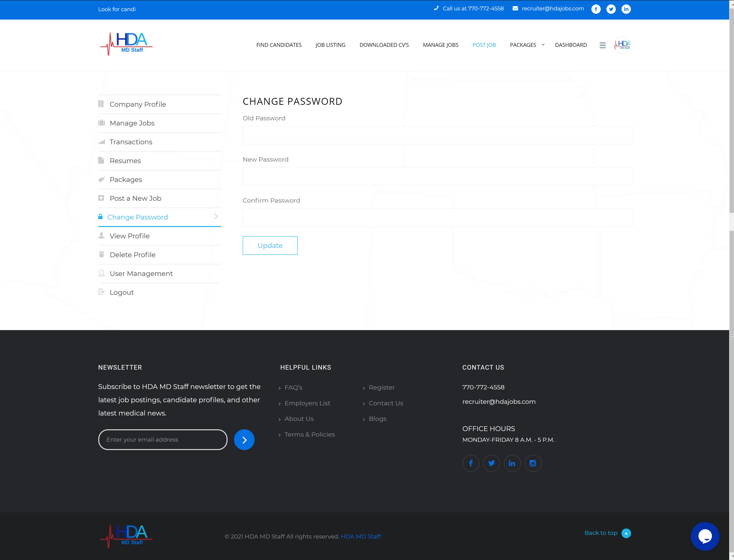Open the hamburger menu icon in header
The width and height of the screenshot is (734, 560).
pyautogui.click(x=602, y=45)
